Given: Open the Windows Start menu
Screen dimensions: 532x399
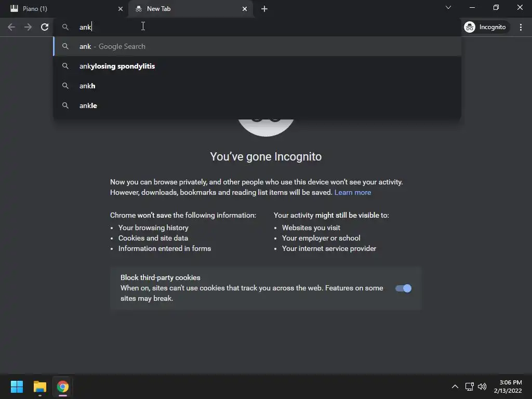Looking at the screenshot, I should [x=17, y=387].
